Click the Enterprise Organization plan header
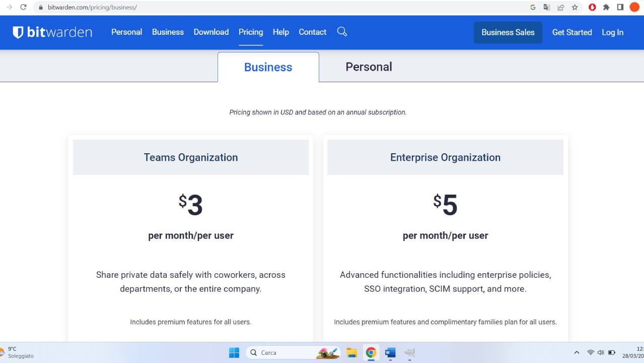Image resolution: width=644 pixels, height=363 pixels. click(x=446, y=157)
